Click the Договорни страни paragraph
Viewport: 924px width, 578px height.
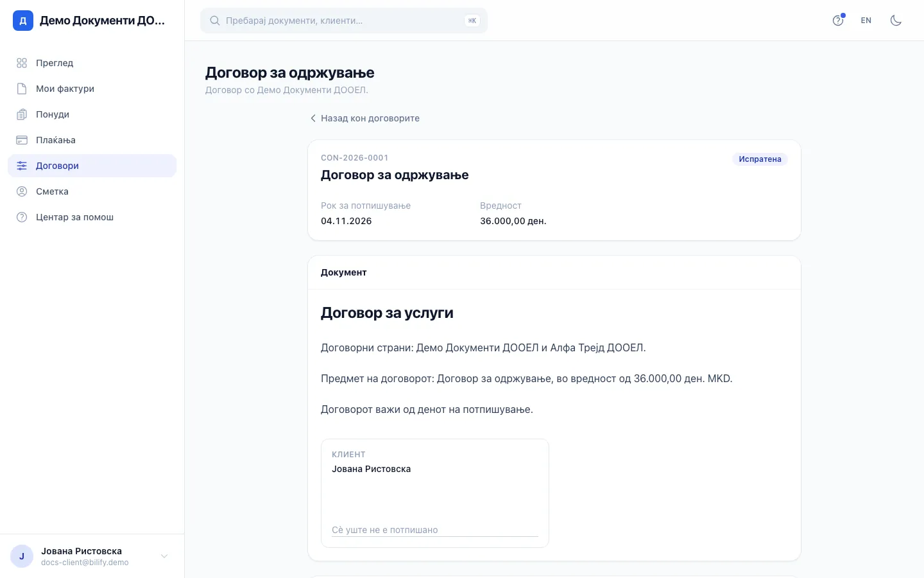coord(483,348)
